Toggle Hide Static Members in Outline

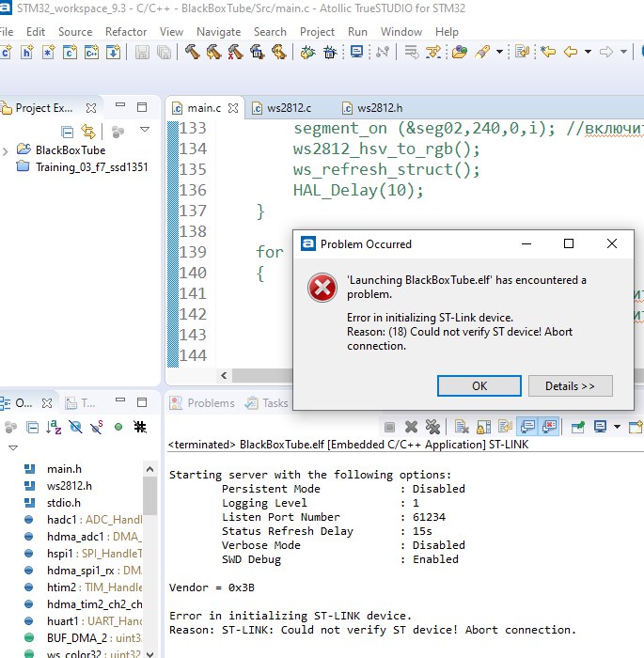97,427
